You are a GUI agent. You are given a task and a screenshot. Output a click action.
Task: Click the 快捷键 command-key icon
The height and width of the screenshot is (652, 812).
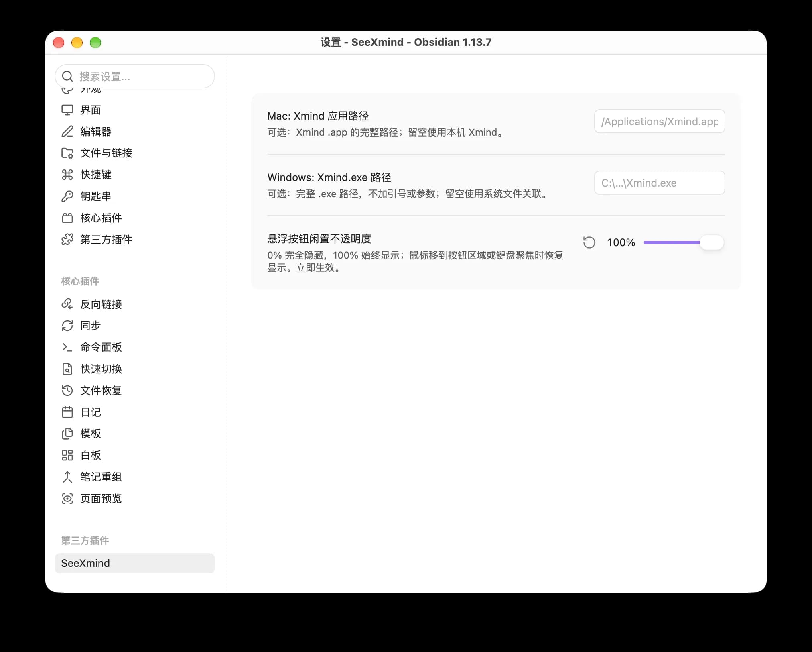[x=67, y=175]
